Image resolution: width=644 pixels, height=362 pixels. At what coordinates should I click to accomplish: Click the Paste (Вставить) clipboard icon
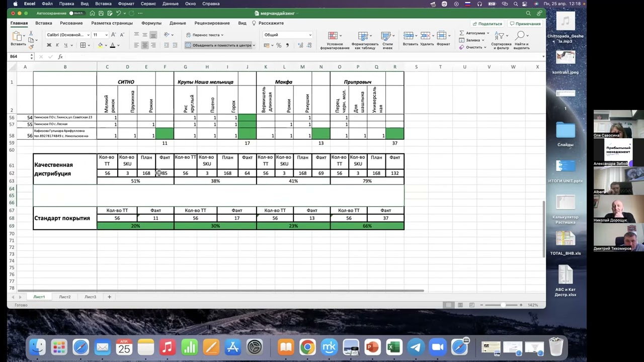pyautogui.click(x=17, y=37)
